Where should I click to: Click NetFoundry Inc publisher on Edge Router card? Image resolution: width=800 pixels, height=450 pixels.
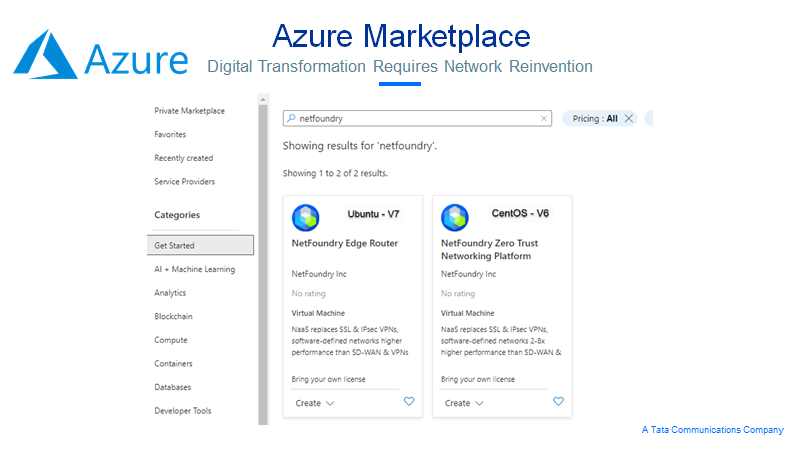319,274
